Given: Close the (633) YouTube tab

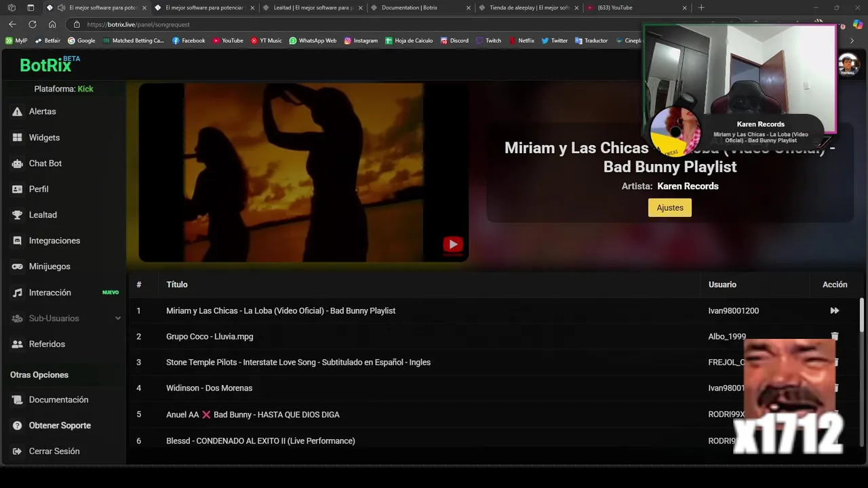Looking at the screenshot, I should click(684, 8).
